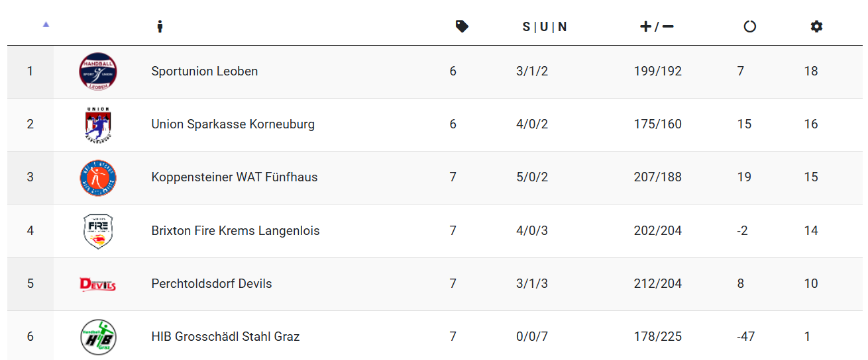Viewport: 868px width, 360px height.
Task: Click the gear points column header icon
Action: tap(816, 26)
